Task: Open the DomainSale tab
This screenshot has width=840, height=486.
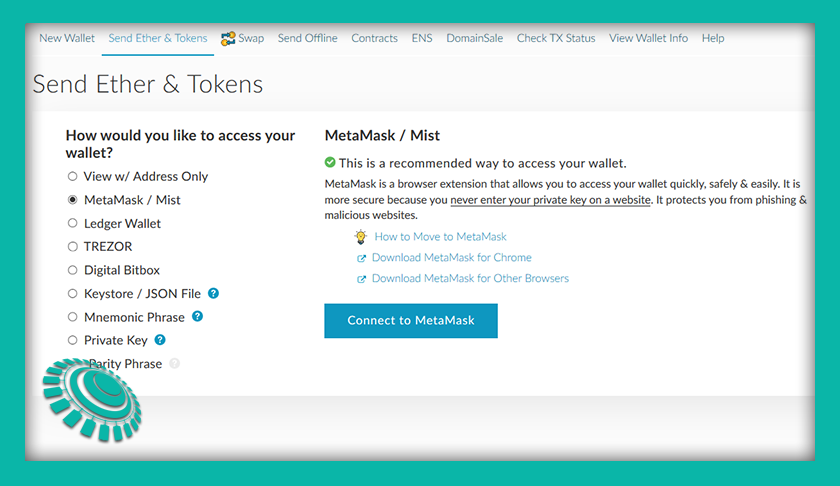Action: coord(475,38)
